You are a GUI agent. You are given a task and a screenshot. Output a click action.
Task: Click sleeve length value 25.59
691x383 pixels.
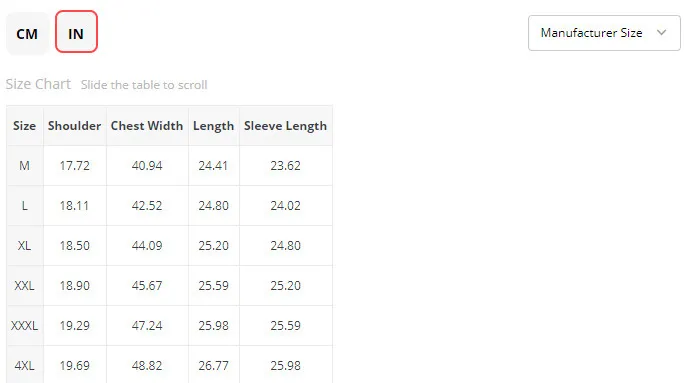pos(286,326)
